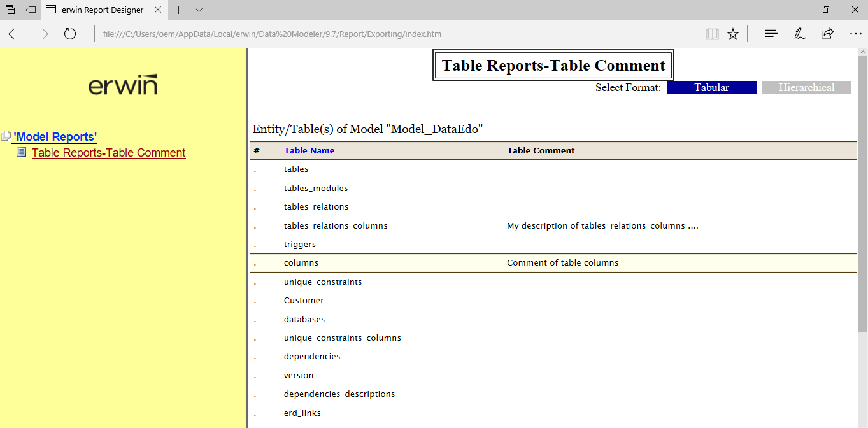Open the 'Model Reports' link

pyautogui.click(x=55, y=137)
